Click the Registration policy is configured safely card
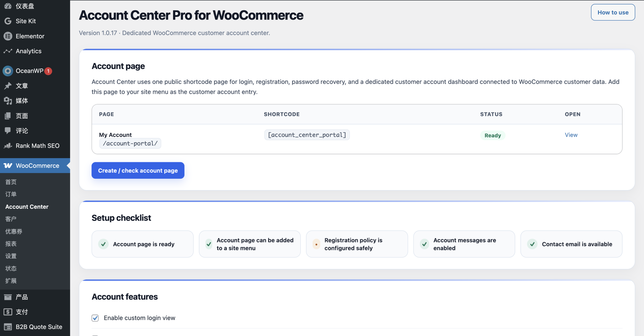 tap(357, 244)
